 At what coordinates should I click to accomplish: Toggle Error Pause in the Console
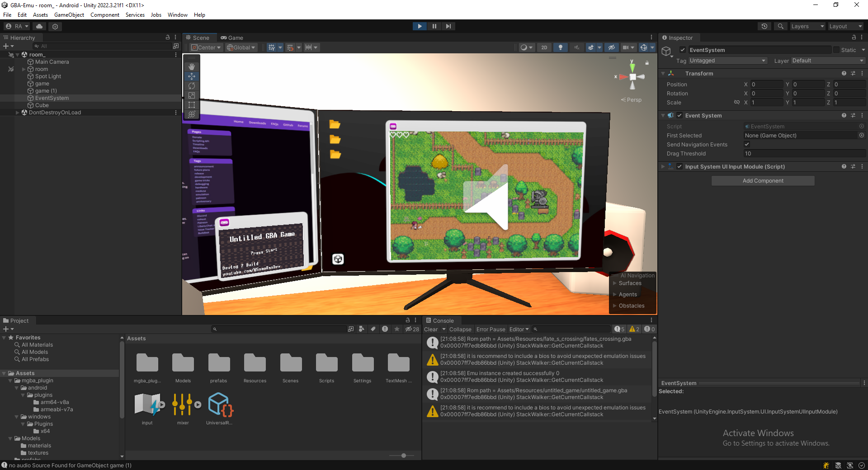tap(491, 329)
